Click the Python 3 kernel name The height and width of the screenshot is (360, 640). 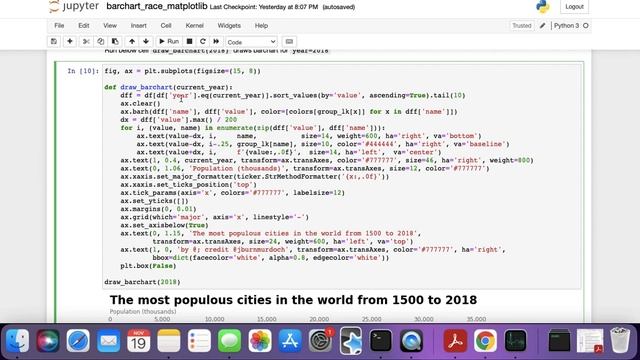pos(566,26)
